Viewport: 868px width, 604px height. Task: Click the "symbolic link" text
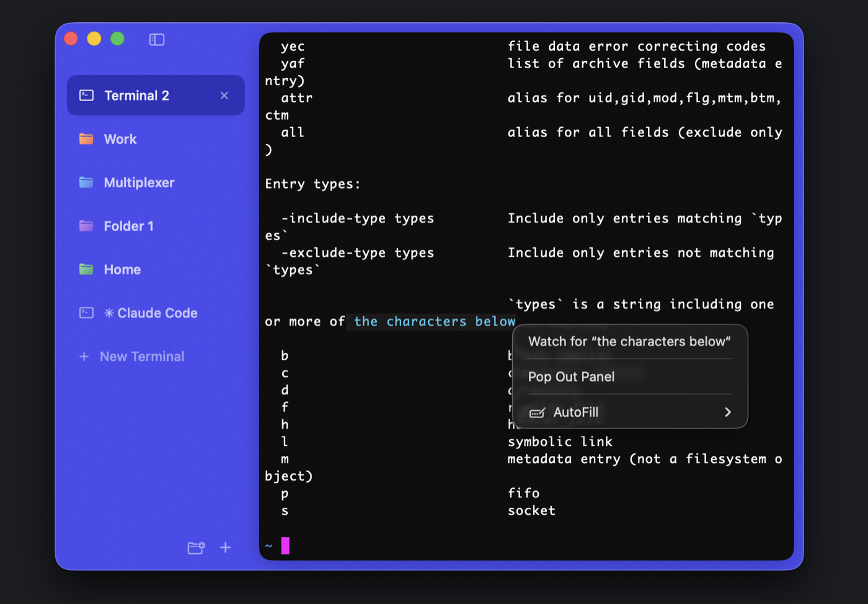(x=560, y=442)
